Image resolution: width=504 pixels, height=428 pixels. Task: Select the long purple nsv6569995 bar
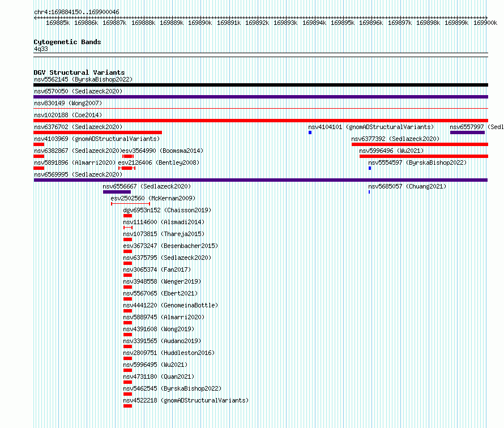(260, 180)
